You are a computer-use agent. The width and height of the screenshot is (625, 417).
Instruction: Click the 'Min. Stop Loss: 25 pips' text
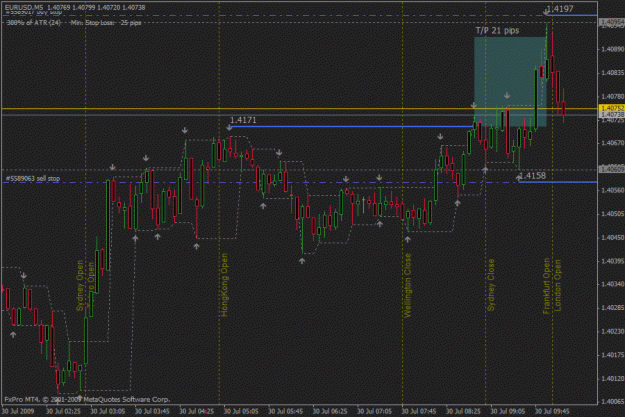[105, 23]
